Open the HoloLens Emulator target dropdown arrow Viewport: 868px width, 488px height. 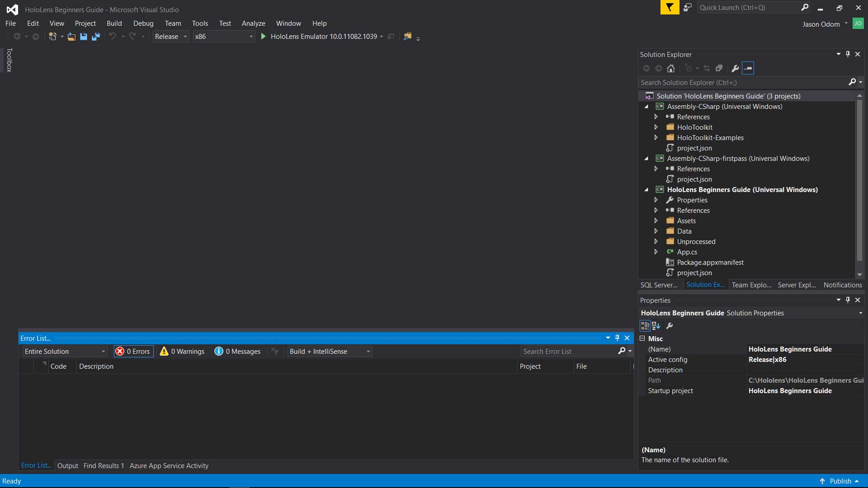point(382,37)
